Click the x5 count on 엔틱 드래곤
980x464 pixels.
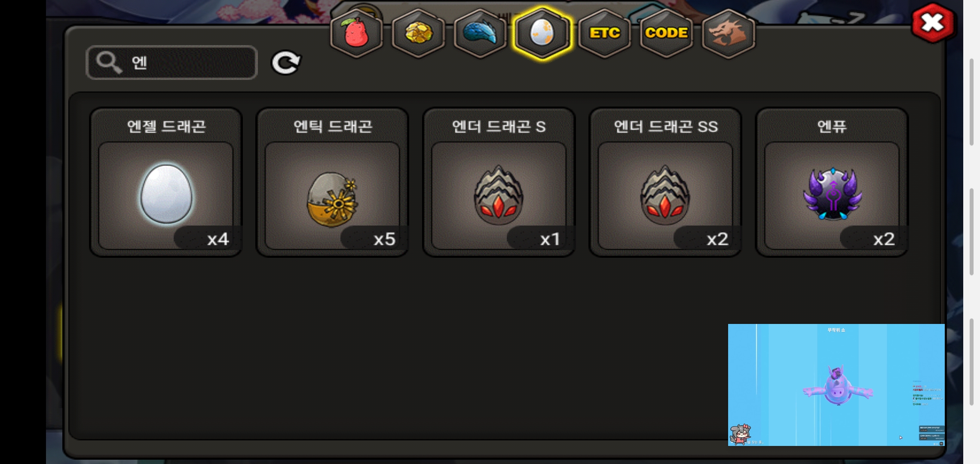click(384, 239)
